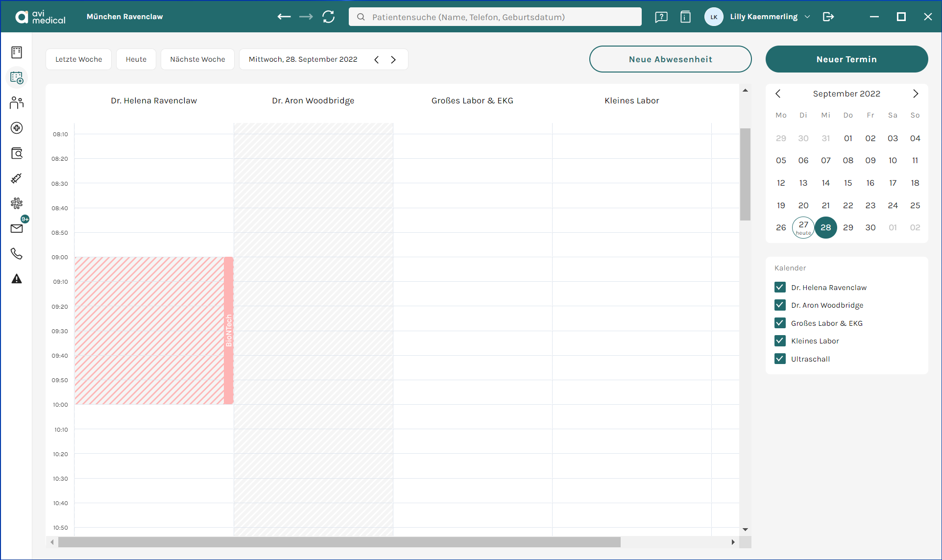The width and height of the screenshot is (942, 560).
Task: Go to previous day chevron
Action: (x=376, y=60)
